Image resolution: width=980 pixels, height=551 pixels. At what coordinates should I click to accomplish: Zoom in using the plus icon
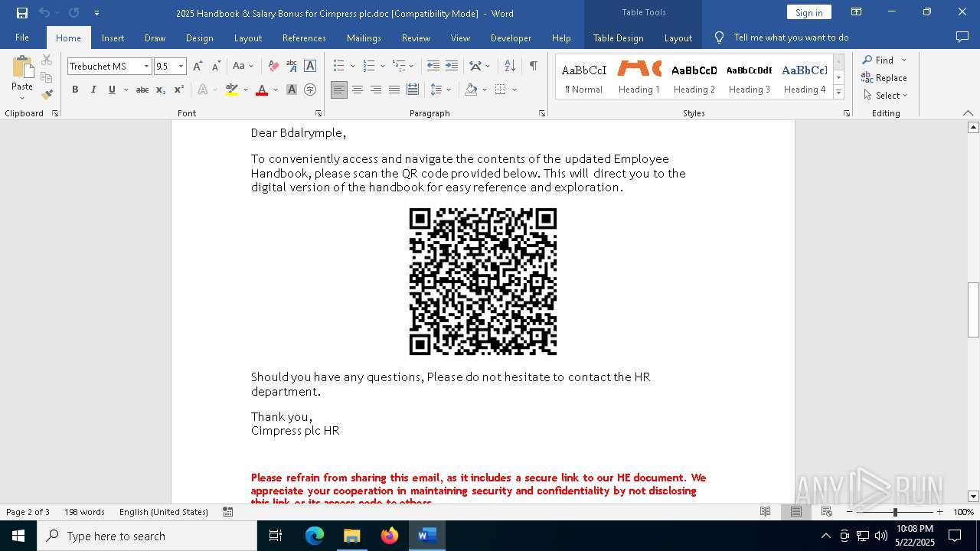tap(940, 512)
